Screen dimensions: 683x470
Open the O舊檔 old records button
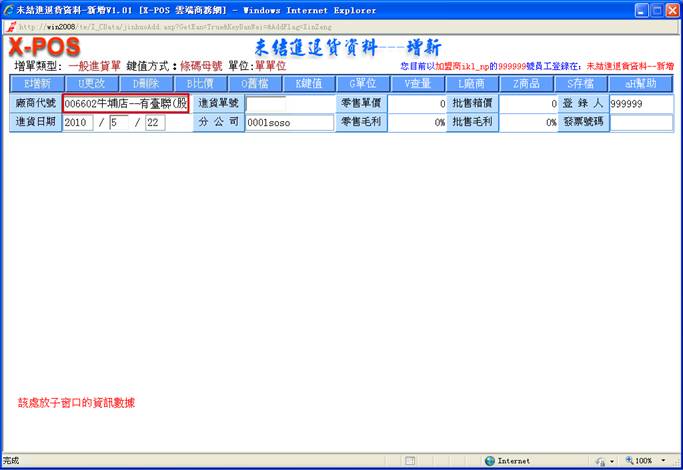pyautogui.click(x=255, y=84)
